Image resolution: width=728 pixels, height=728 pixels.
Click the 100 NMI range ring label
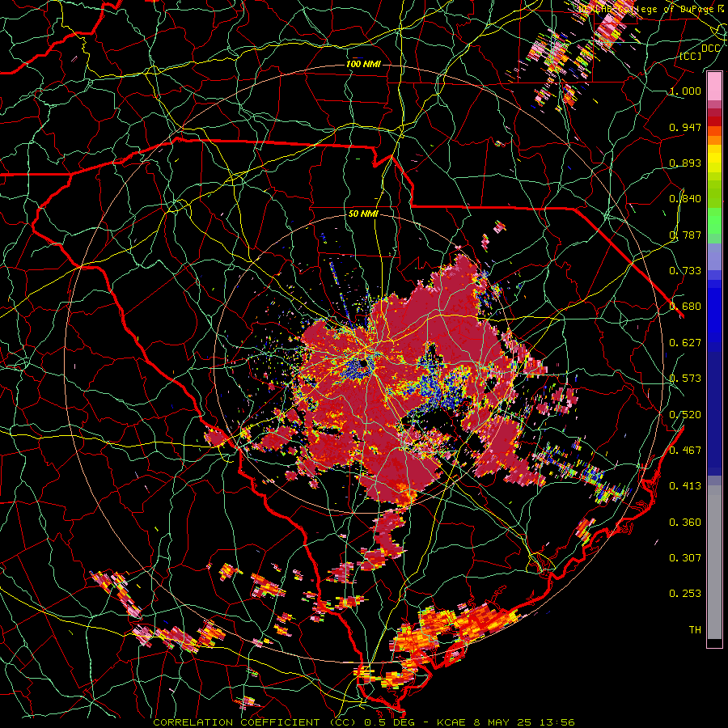pos(363,64)
